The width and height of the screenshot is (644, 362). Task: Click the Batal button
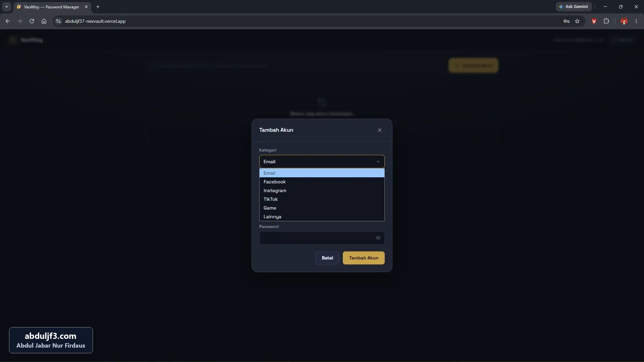coord(327,258)
